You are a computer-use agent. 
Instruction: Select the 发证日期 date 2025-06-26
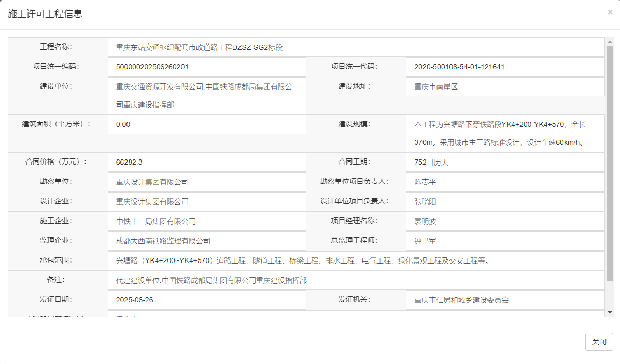pyautogui.click(x=130, y=300)
